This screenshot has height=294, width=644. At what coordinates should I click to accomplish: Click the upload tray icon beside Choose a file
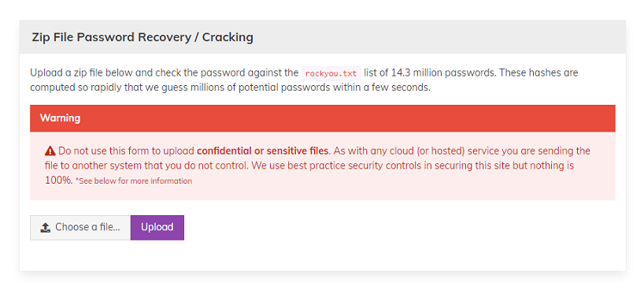46,227
